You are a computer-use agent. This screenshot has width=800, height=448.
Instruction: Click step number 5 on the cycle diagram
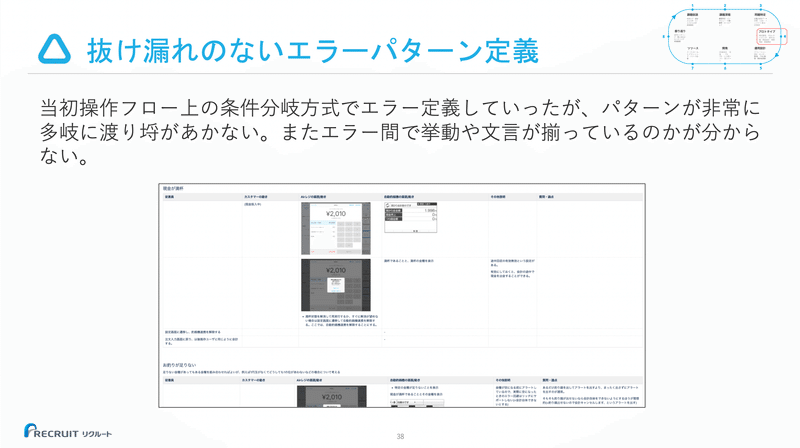pos(761,68)
